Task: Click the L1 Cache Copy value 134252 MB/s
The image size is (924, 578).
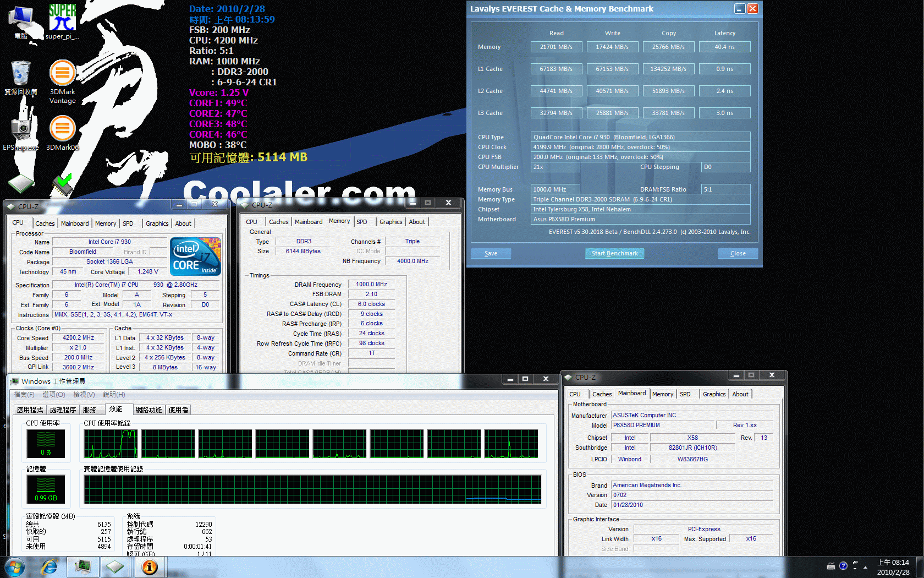Action: (668, 69)
